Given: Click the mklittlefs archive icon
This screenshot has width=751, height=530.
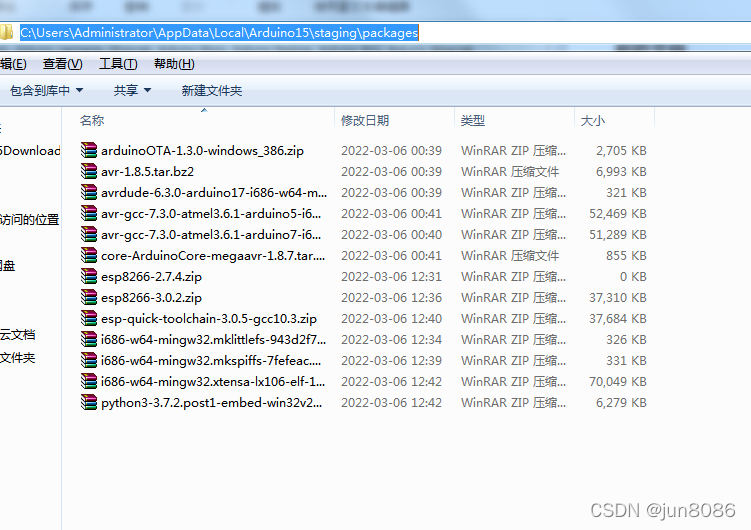Looking at the screenshot, I should point(89,339).
